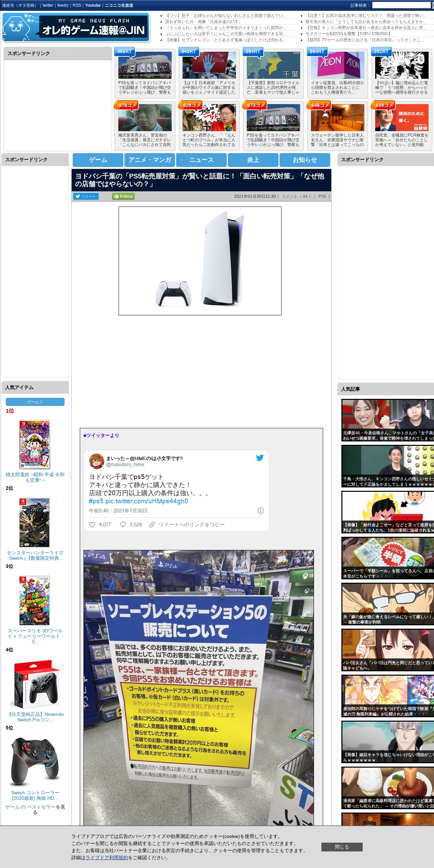
Task: Click the PS5 console image in the article
Action: (200, 261)
